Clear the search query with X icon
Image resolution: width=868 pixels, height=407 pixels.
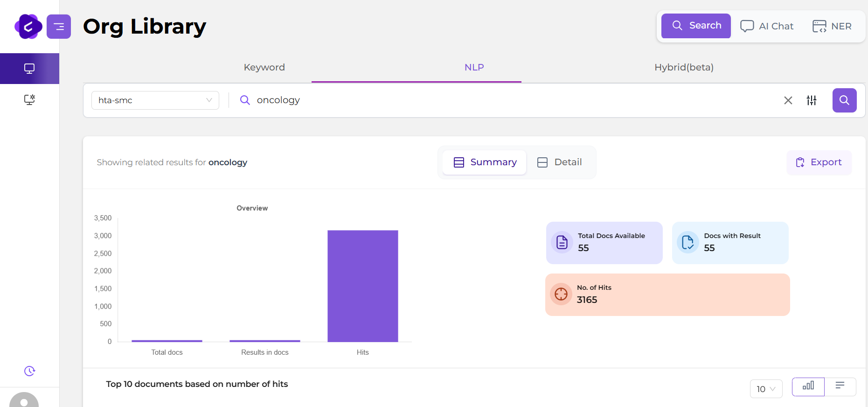coord(788,100)
